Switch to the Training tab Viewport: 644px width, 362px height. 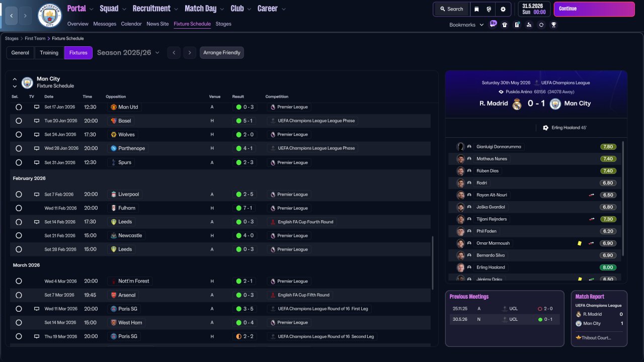pyautogui.click(x=49, y=53)
